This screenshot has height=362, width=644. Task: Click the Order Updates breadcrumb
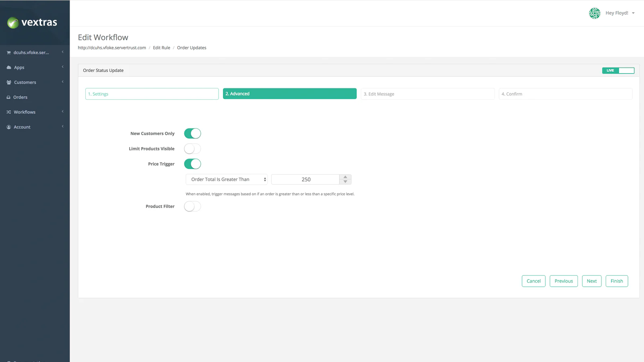click(192, 48)
